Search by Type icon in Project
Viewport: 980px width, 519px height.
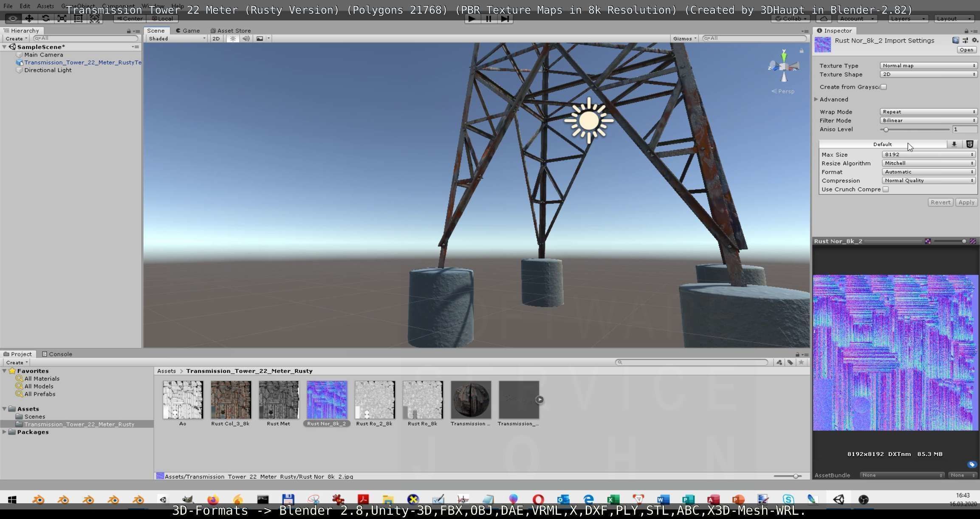[x=779, y=362]
